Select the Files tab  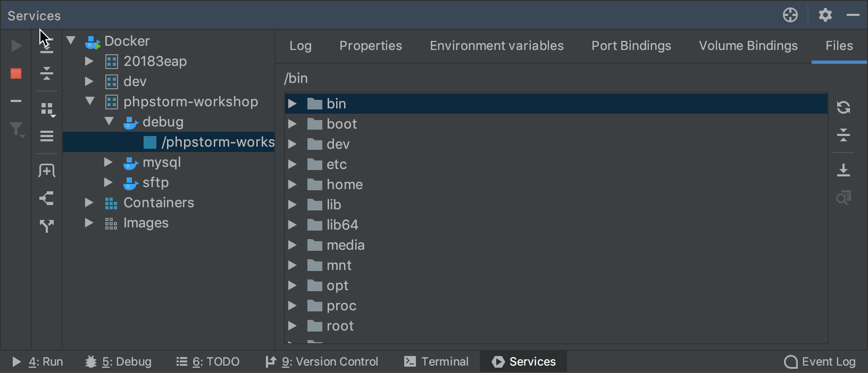(839, 46)
